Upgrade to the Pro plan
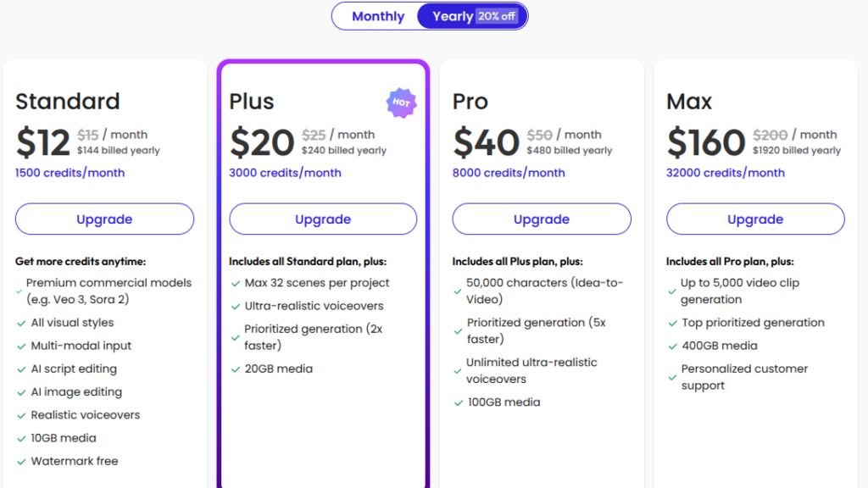 pyautogui.click(x=542, y=219)
